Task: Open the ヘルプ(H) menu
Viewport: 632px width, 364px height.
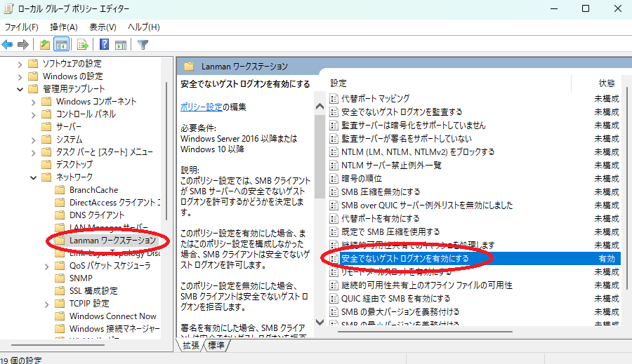Action: [143, 27]
